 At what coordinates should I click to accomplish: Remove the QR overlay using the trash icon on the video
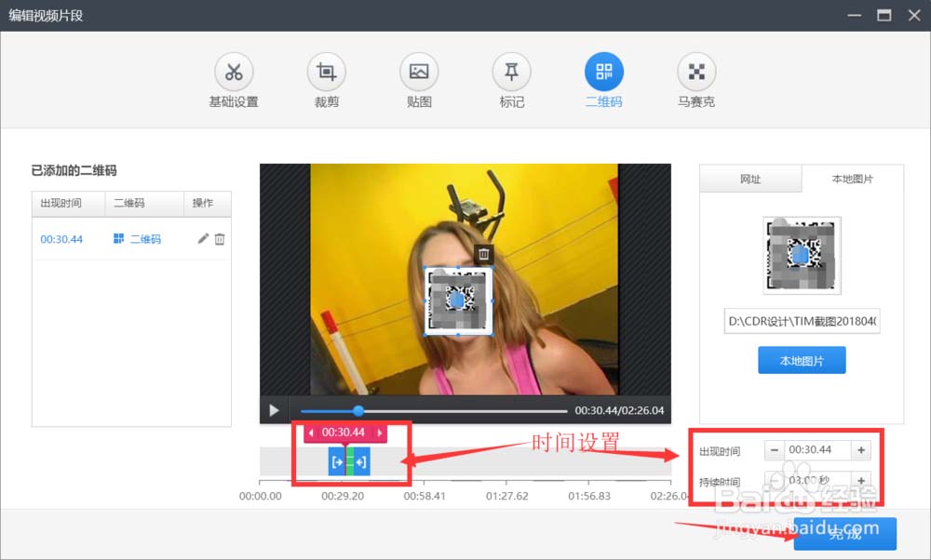point(484,254)
